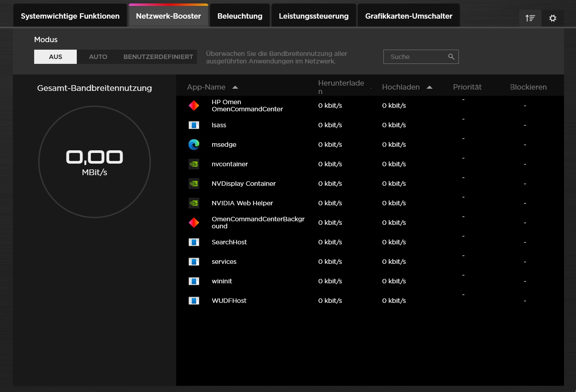576x392 pixels.
Task: Sort by App-Name using its arrow
Action: click(235, 87)
